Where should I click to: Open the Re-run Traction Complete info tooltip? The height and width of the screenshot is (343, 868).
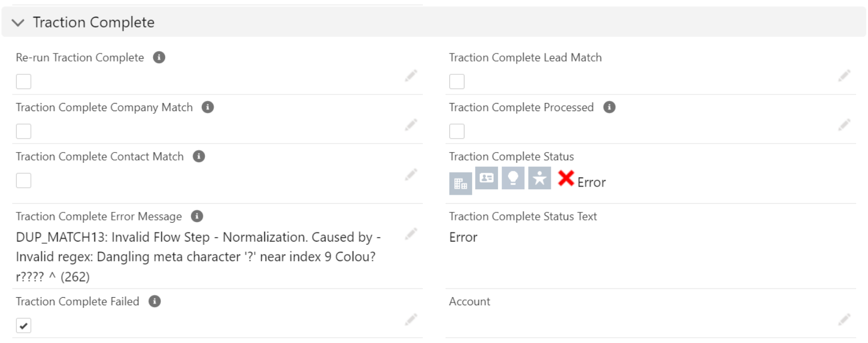coord(158,56)
